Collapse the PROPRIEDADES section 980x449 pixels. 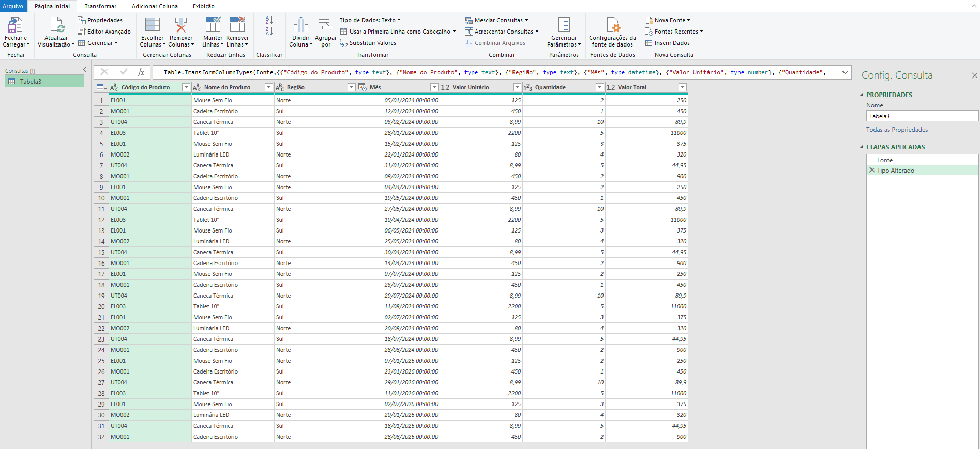[862, 95]
